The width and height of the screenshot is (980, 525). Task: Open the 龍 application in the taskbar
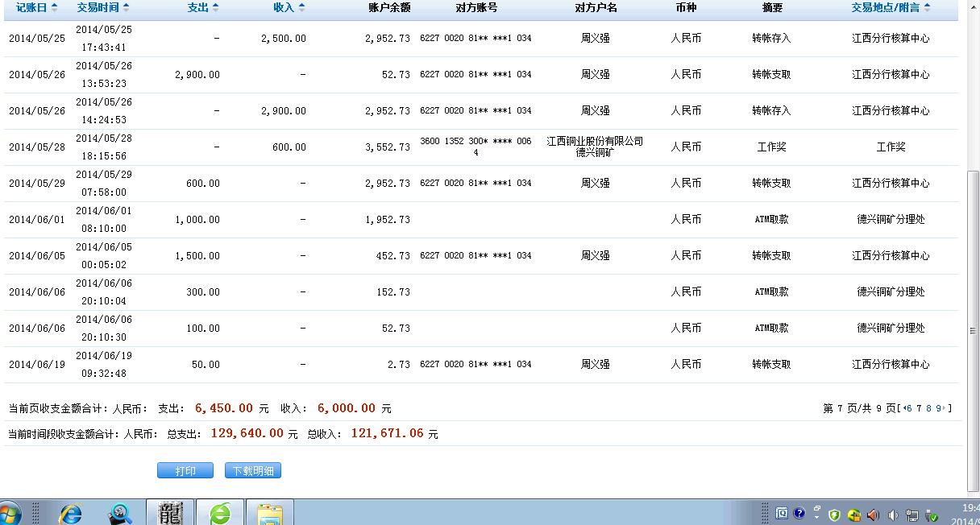coord(170,512)
